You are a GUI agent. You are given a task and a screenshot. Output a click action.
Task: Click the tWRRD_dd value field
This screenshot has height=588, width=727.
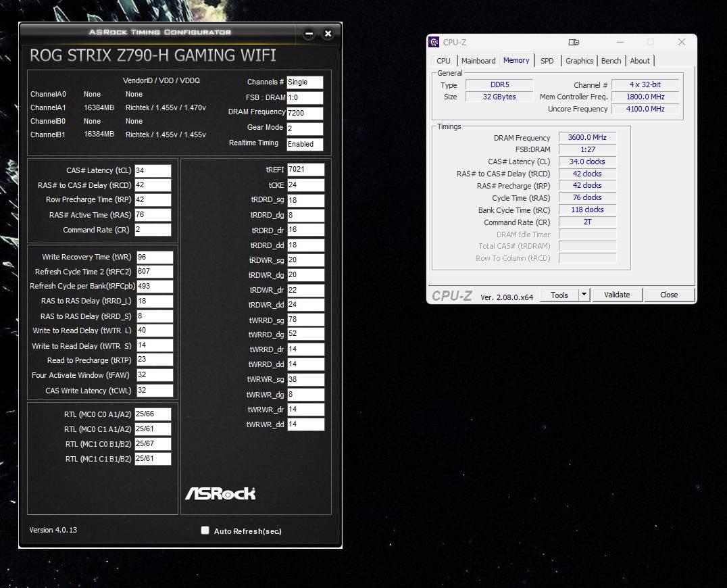pos(306,364)
